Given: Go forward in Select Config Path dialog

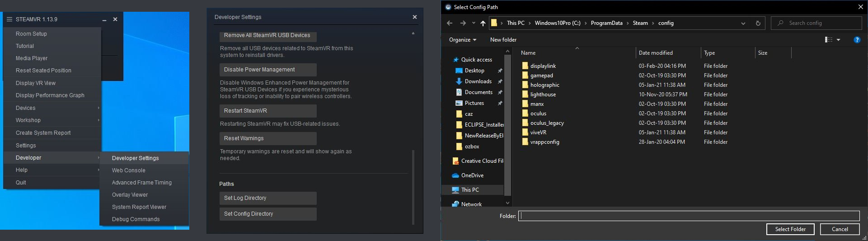Looking at the screenshot, I should coord(463,23).
